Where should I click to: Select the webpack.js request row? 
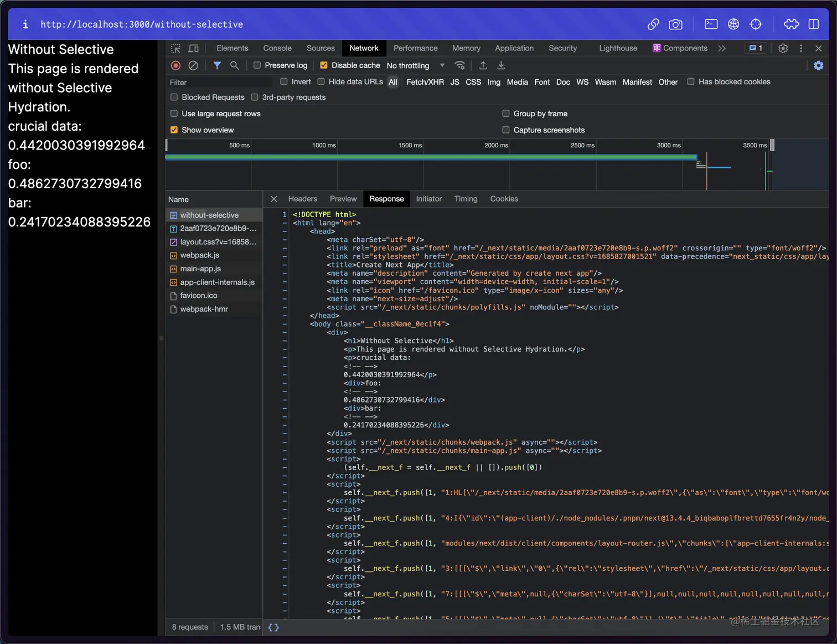click(x=200, y=255)
